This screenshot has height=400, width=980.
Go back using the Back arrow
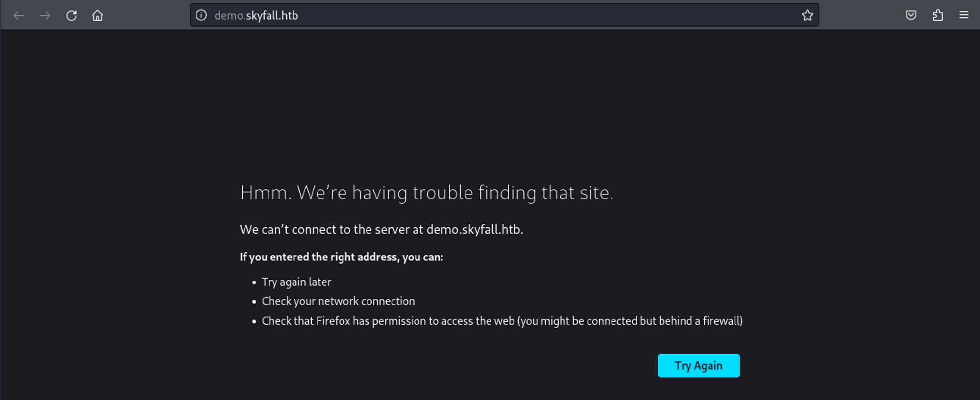(19, 16)
